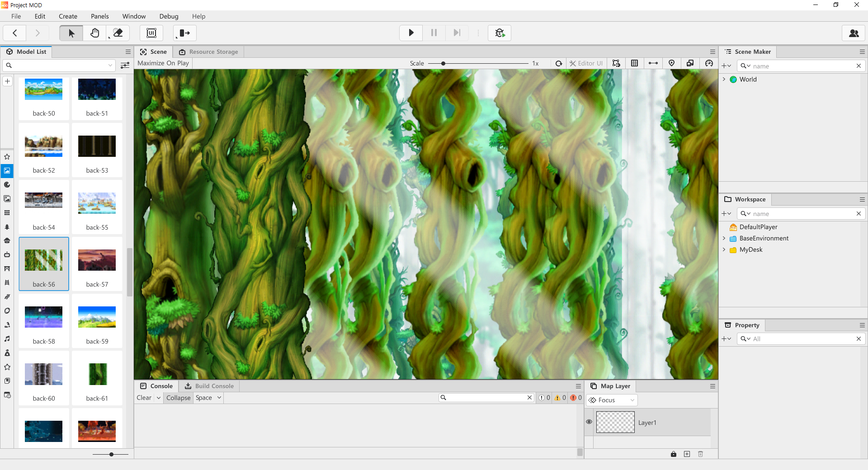Image resolution: width=868 pixels, height=470 pixels.
Task: Toggle info message filter in console
Action: 544,398
